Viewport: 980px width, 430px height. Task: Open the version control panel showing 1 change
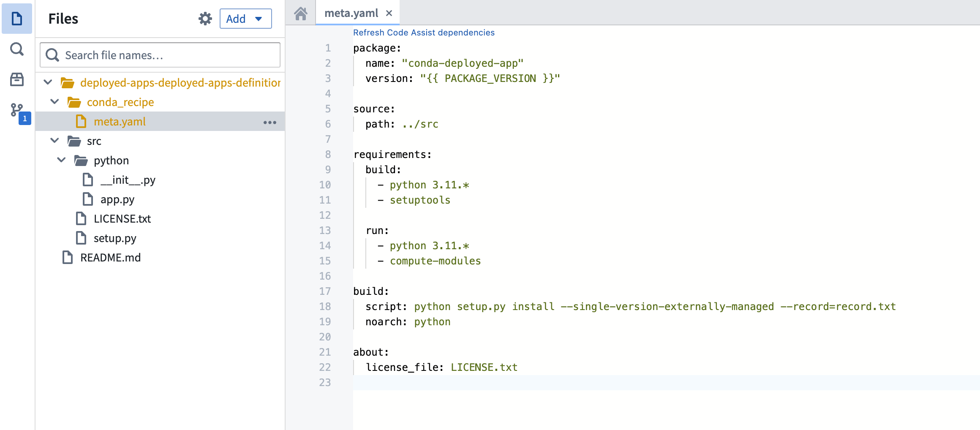(17, 111)
